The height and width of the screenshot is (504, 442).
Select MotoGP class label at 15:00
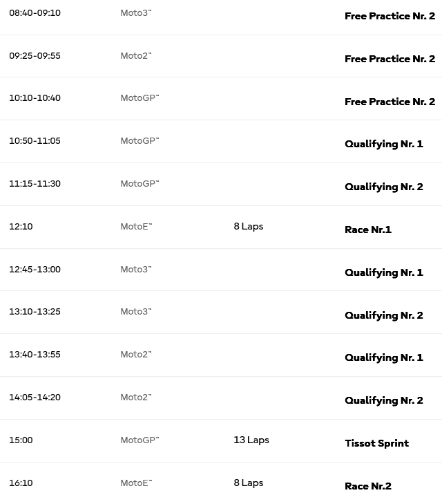[x=140, y=440]
